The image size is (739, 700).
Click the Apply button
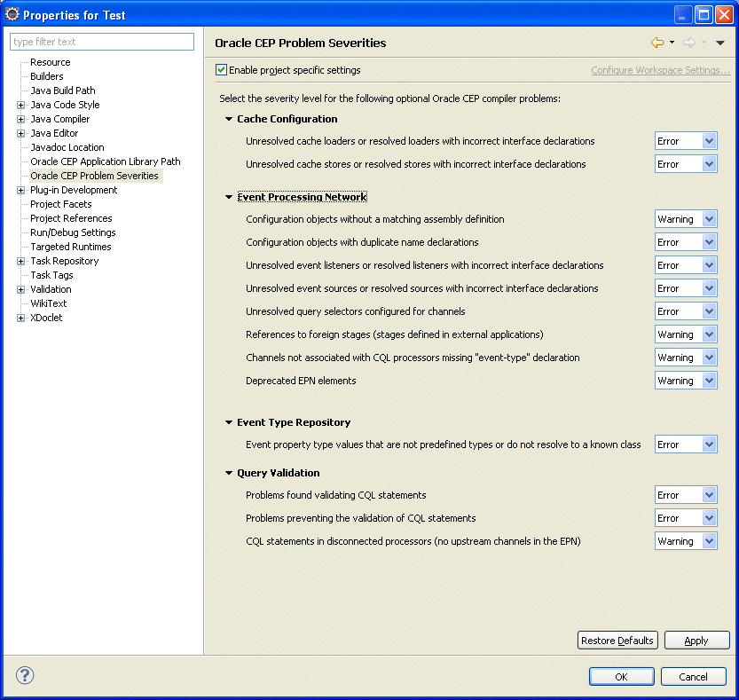tap(697, 641)
